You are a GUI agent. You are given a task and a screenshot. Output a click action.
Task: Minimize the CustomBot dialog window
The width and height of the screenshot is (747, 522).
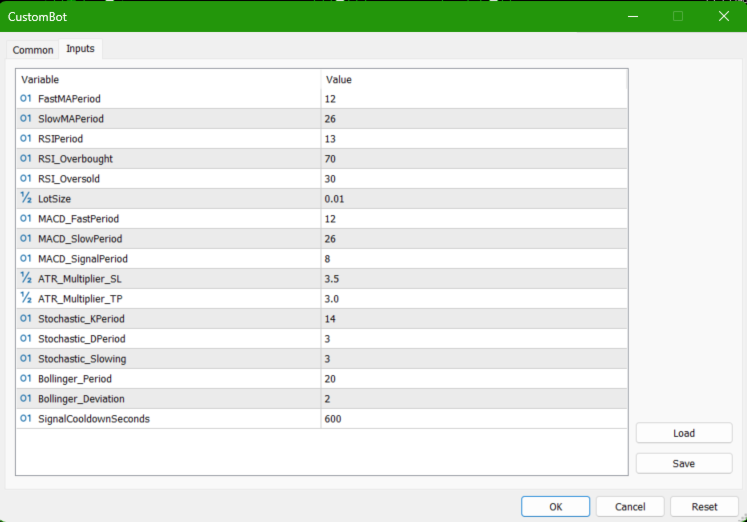633,16
